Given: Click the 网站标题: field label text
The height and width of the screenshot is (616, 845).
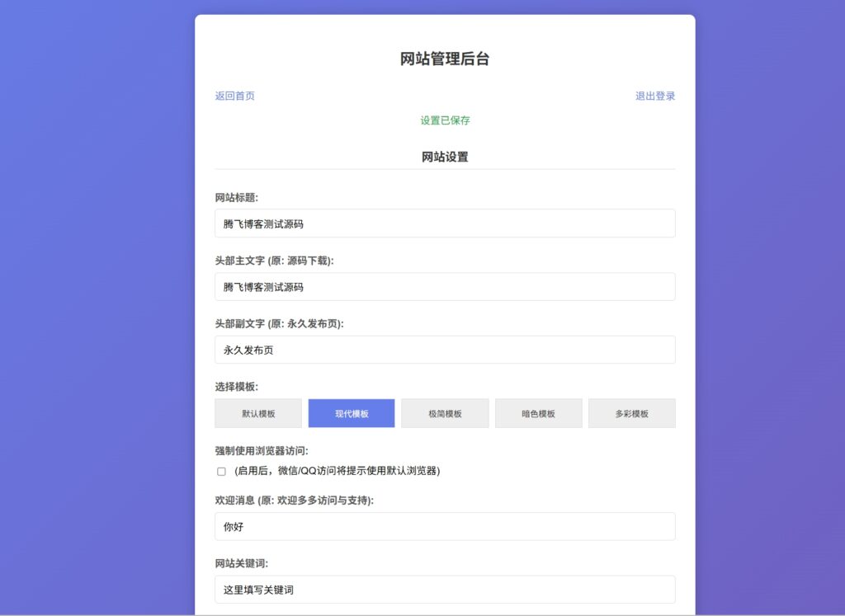Looking at the screenshot, I should pyautogui.click(x=237, y=198).
